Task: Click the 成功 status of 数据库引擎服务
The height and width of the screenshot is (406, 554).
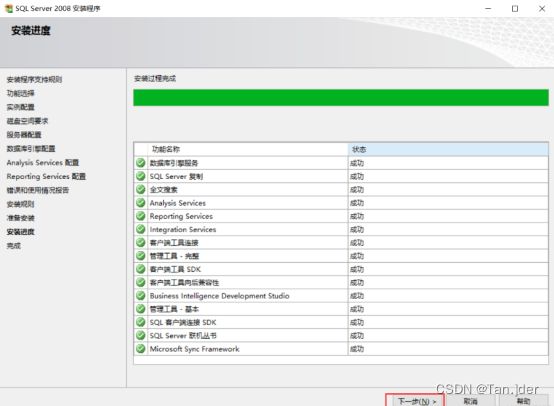Action: tap(357, 163)
